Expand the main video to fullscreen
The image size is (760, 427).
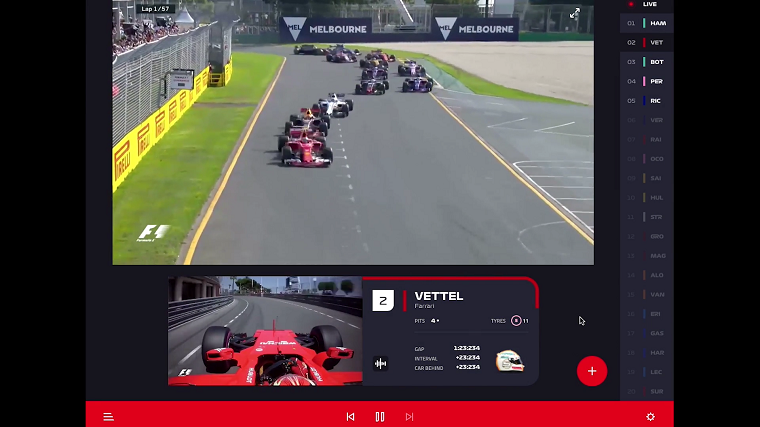click(x=575, y=14)
